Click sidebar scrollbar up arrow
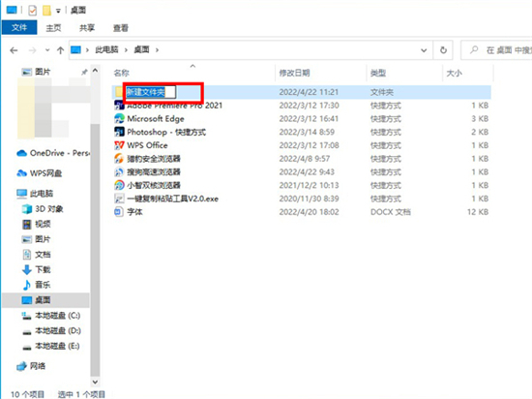The width and height of the screenshot is (532, 399). coord(96,71)
